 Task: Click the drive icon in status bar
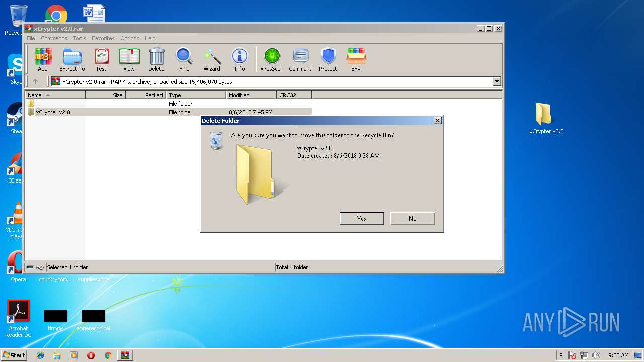(30, 267)
